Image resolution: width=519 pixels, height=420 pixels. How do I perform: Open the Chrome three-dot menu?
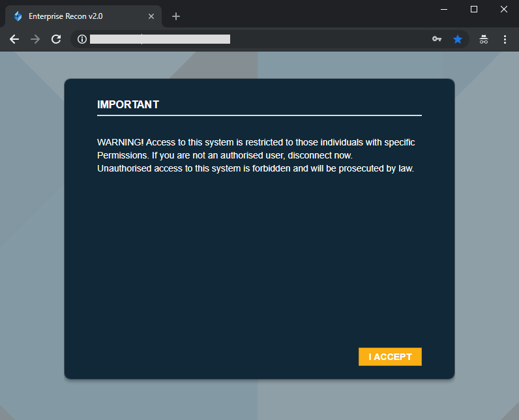505,39
